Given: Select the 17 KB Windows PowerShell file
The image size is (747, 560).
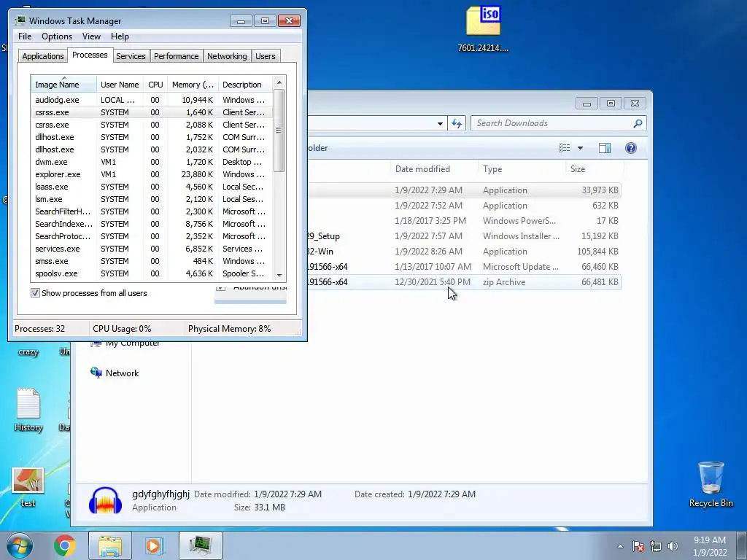Looking at the screenshot, I should pos(465,221).
